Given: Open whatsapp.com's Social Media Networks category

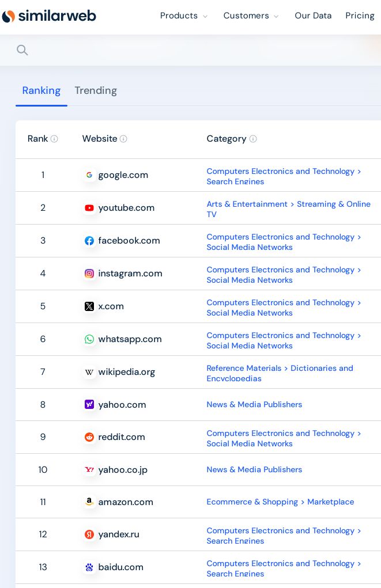Looking at the screenshot, I should click(250, 346).
